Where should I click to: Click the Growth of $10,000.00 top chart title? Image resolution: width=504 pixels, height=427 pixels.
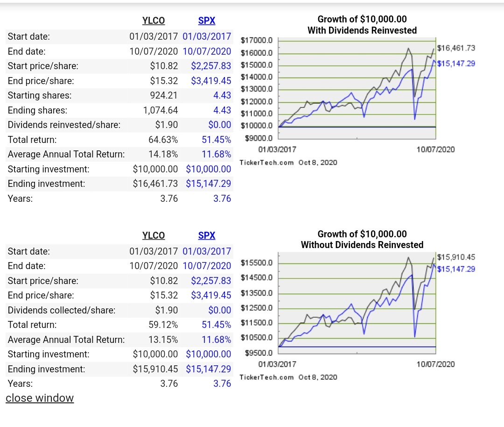pyautogui.click(x=362, y=19)
